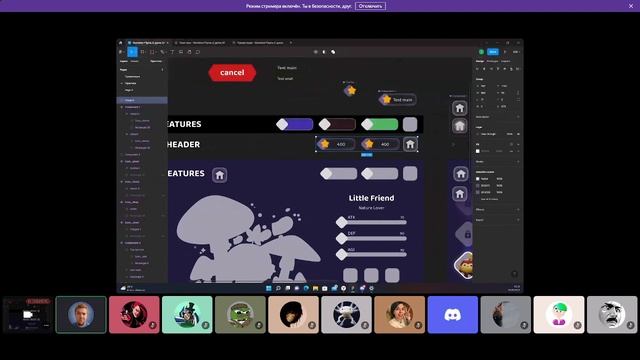Click the settings gear icon in streamed taskbar
The height and width of the screenshot is (360, 640).
coord(371,288)
